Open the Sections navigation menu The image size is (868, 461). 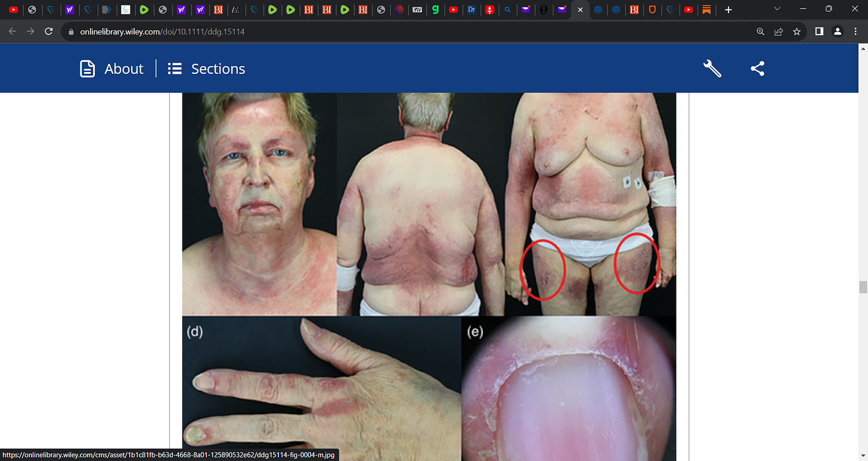tap(206, 68)
